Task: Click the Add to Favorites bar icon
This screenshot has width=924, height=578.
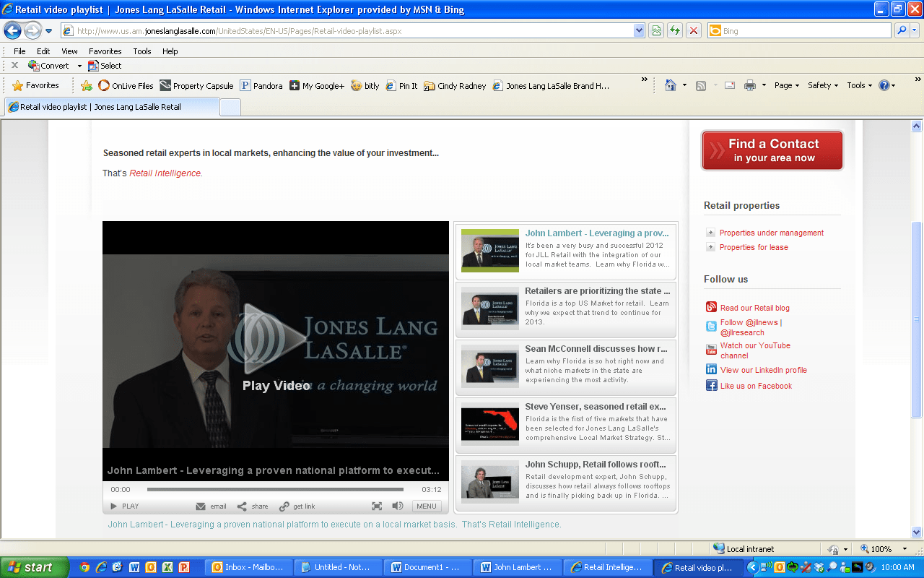Action: 87,85
